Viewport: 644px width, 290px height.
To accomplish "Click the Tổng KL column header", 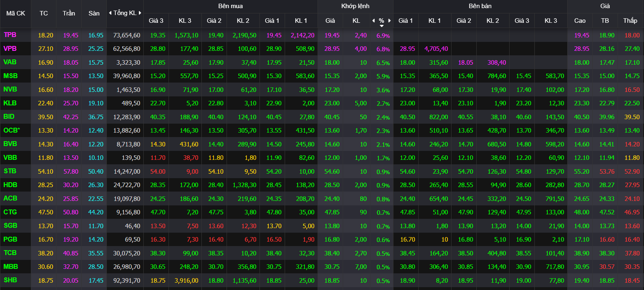I will pos(125,13).
